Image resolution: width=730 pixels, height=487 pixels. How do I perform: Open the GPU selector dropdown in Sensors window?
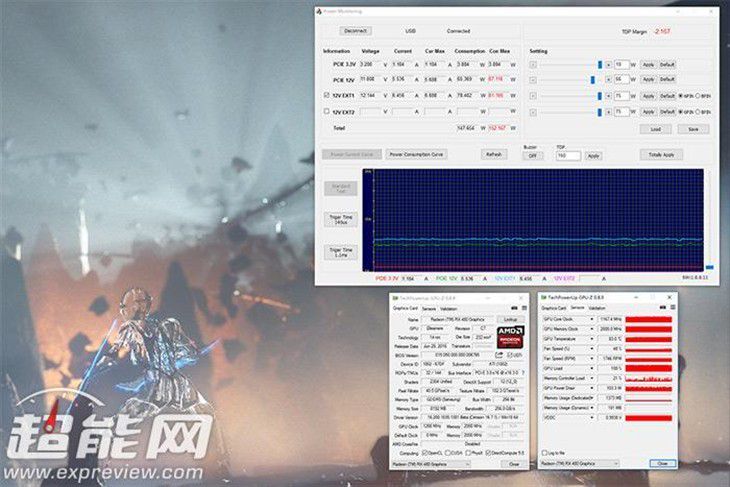(x=580, y=463)
